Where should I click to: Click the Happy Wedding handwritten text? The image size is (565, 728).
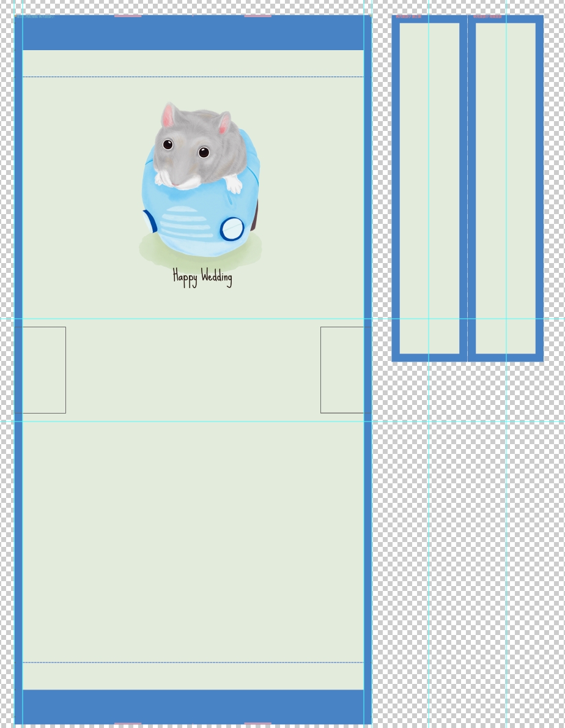pyautogui.click(x=202, y=277)
